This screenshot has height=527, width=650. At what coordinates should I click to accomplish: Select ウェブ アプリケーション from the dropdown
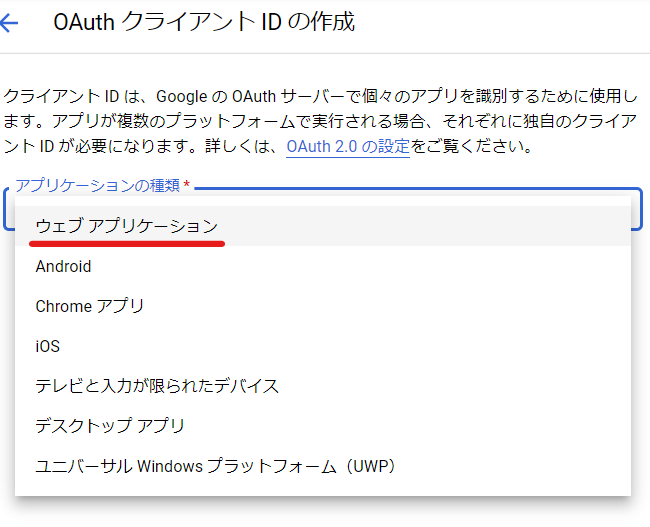[x=323, y=226]
